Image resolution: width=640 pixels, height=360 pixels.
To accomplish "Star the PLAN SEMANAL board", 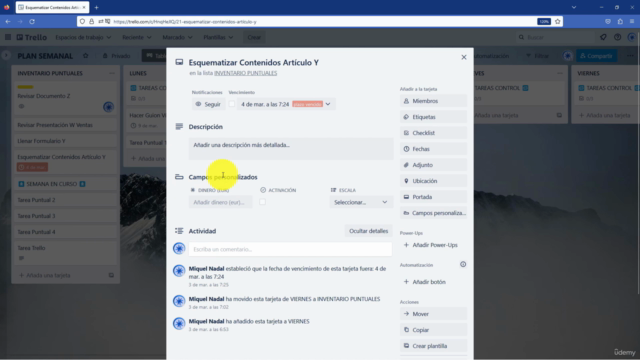I will [85, 56].
